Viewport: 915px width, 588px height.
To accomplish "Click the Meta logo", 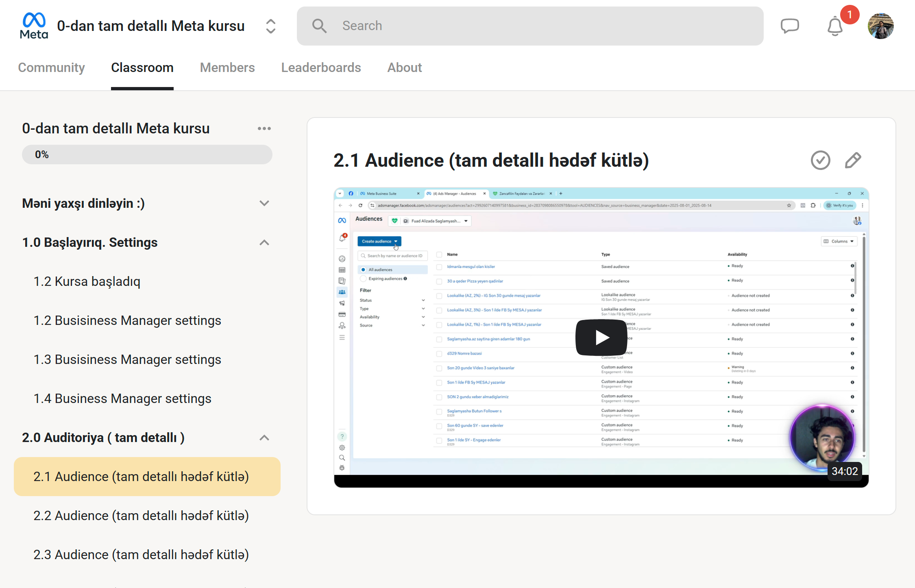I will pos(34,26).
